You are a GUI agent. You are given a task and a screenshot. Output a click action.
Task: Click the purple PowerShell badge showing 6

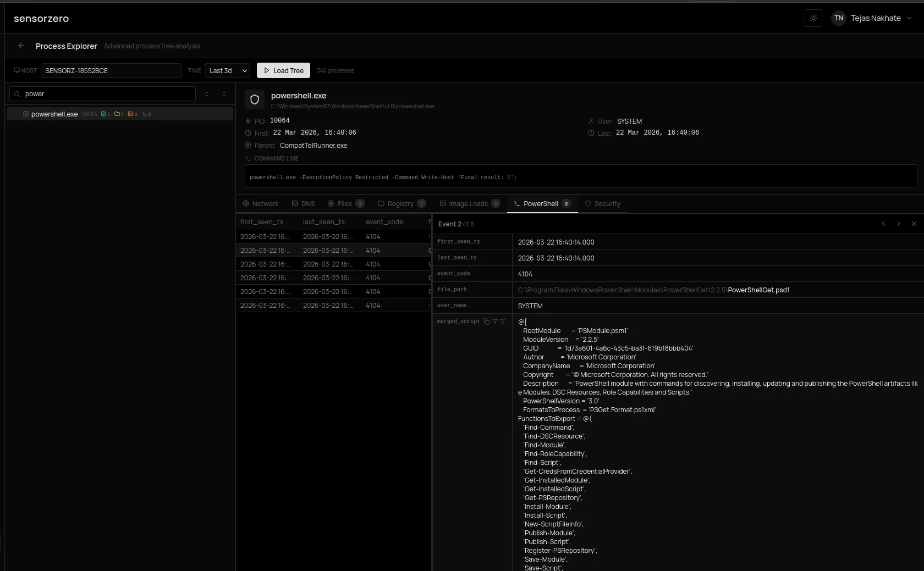(x=147, y=114)
